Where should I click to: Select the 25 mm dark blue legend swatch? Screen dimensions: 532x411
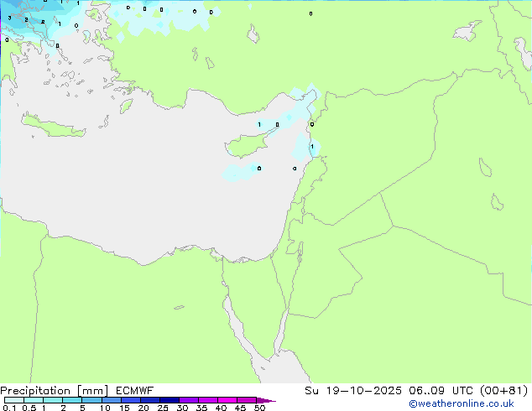click(x=169, y=400)
